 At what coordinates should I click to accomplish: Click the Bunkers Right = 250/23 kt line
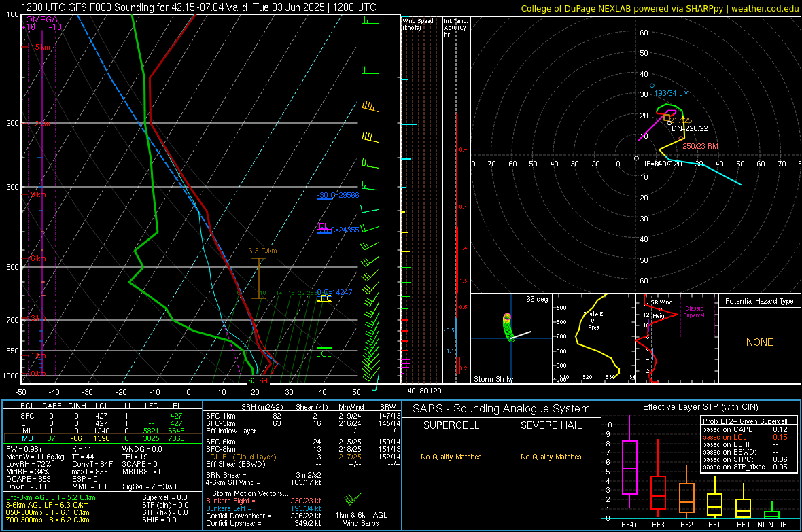[x=264, y=501]
